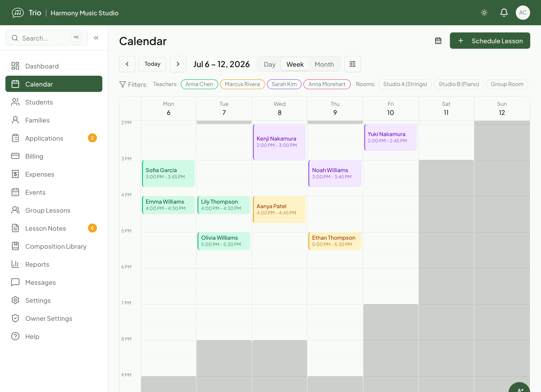
Task: Open Applications in the sidebar
Action: pos(54,138)
